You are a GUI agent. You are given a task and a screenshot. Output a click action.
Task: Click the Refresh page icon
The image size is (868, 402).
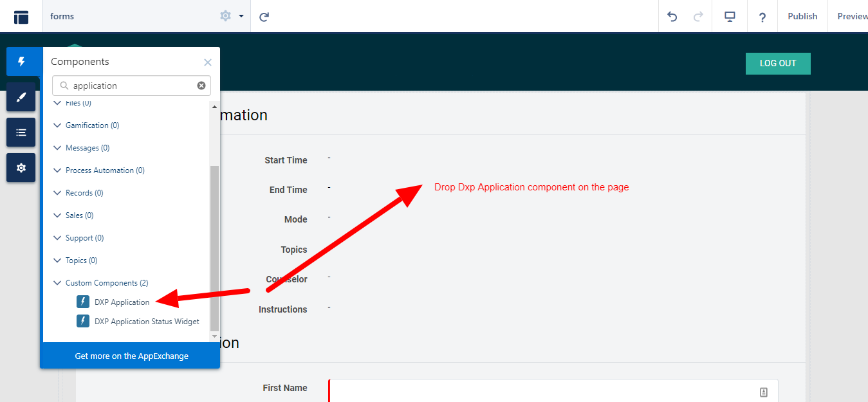[x=264, y=17]
